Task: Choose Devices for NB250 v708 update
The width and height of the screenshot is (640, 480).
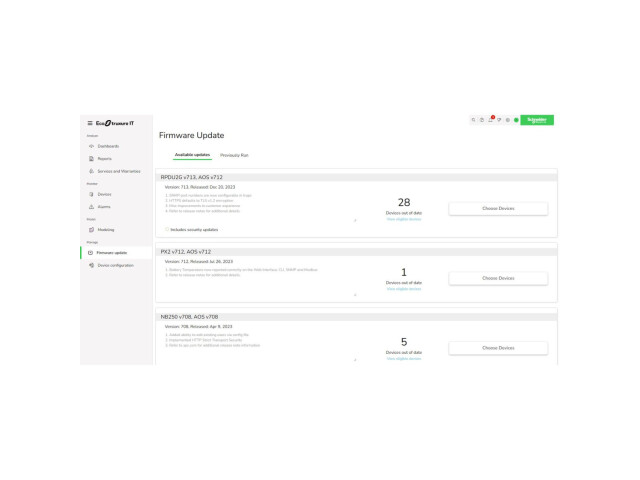Action: pyautogui.click(x=498, y=348)
